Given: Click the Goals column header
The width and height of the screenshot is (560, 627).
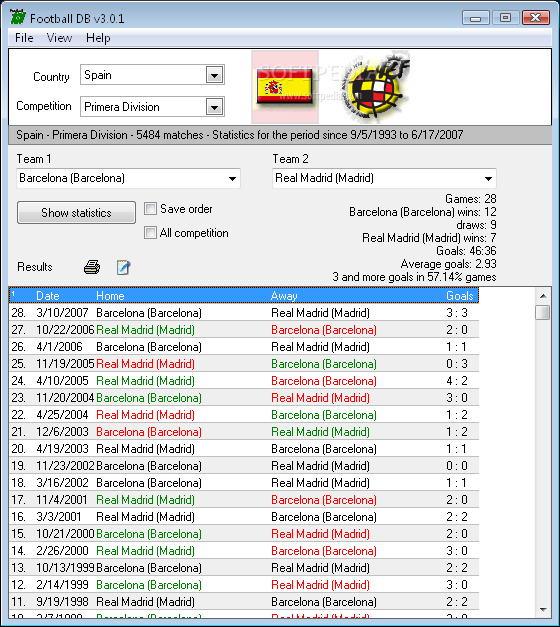Looking at the screenshot, I should 460,296.
